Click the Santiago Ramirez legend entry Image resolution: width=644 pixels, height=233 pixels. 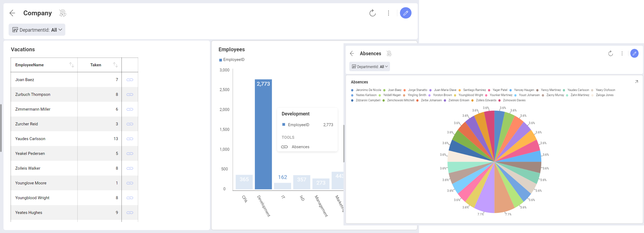coord(472,90)
